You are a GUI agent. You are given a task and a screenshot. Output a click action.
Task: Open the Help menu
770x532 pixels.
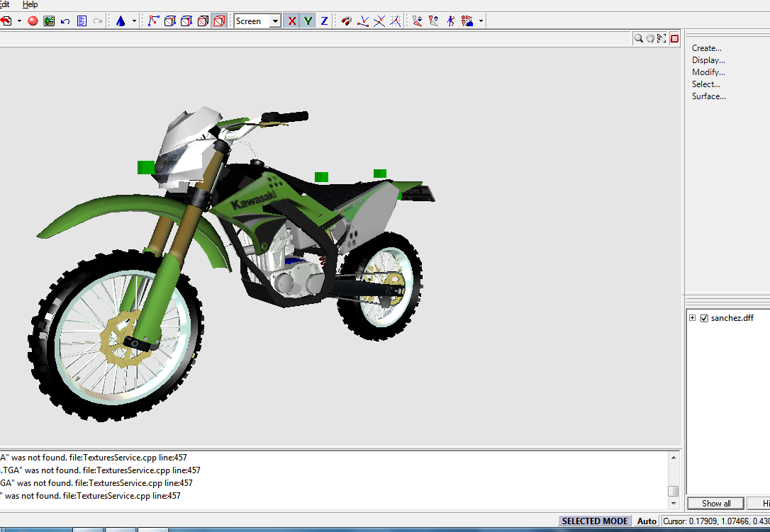pyautogui.click(x=30, y=4)
